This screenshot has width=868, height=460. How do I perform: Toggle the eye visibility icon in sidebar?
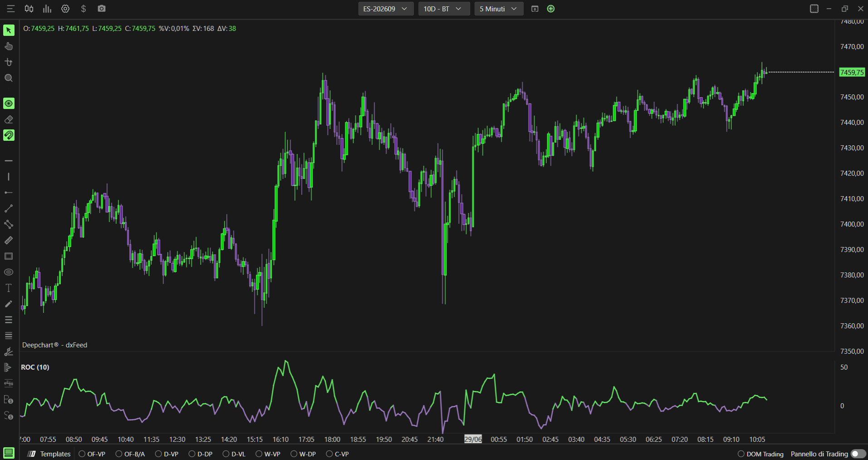tap(9, 104)
